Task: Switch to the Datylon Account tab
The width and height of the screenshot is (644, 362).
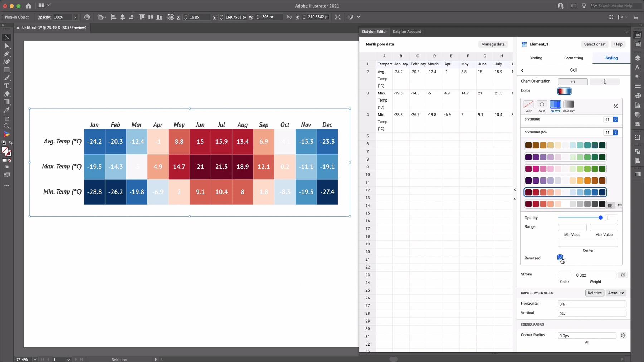Action: pyautogui.click(x=407, y=31)
